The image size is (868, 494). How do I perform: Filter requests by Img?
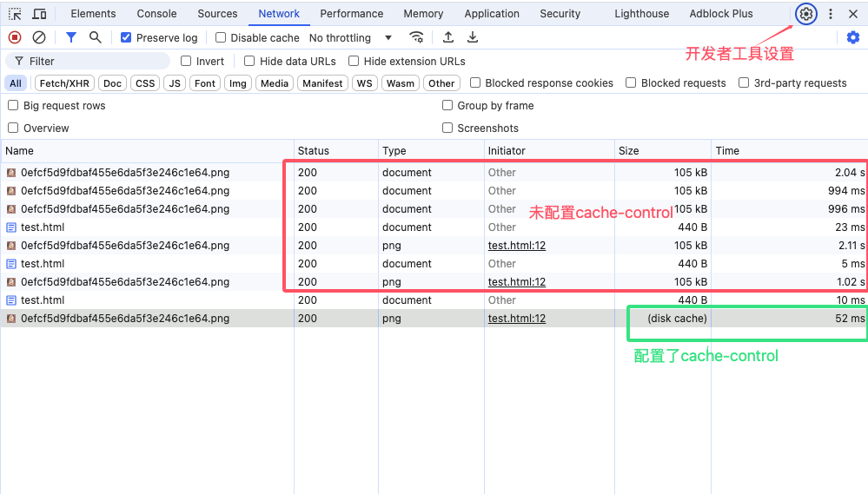(237, 83)
